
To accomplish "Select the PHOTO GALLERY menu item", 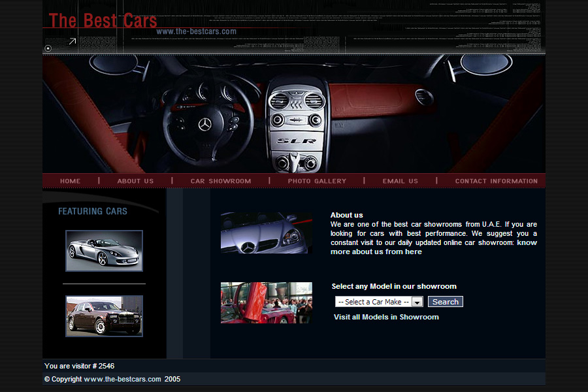I will (317, 181).
